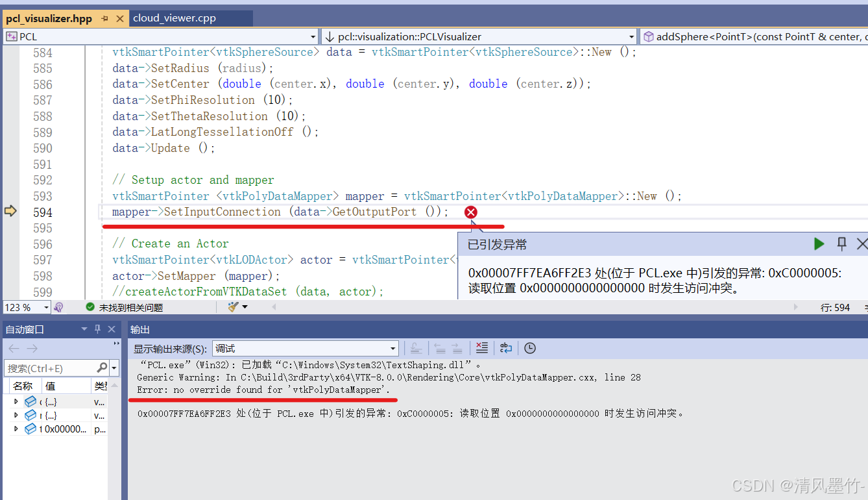
Task: Select the 输出 panel tab
Action: pos(140,329)
